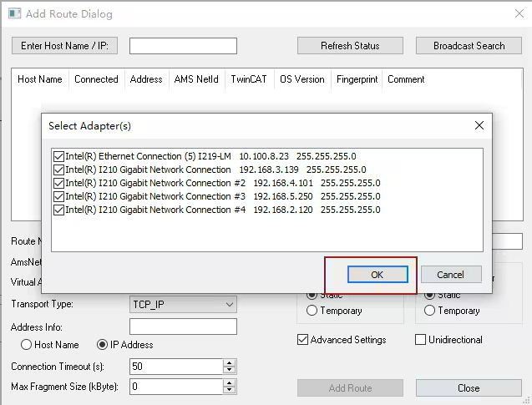Cancel the adapter selection

coord(450,275)
